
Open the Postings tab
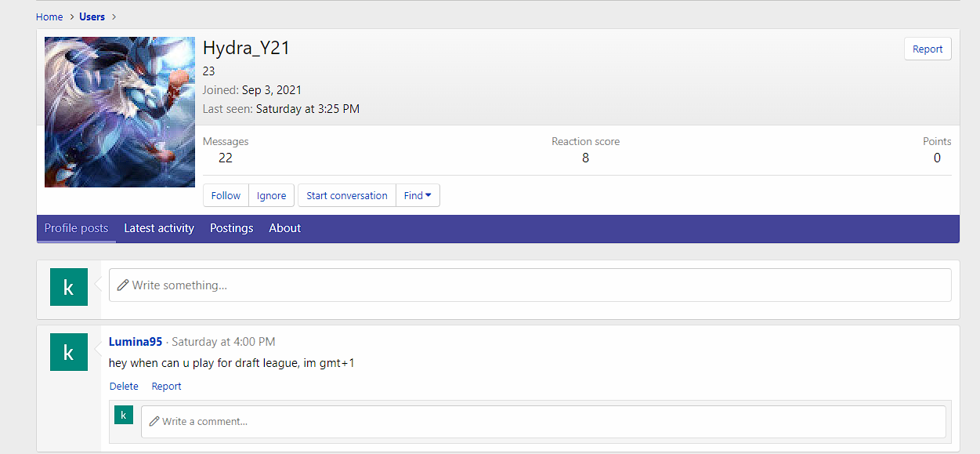(x=231, y=228)
